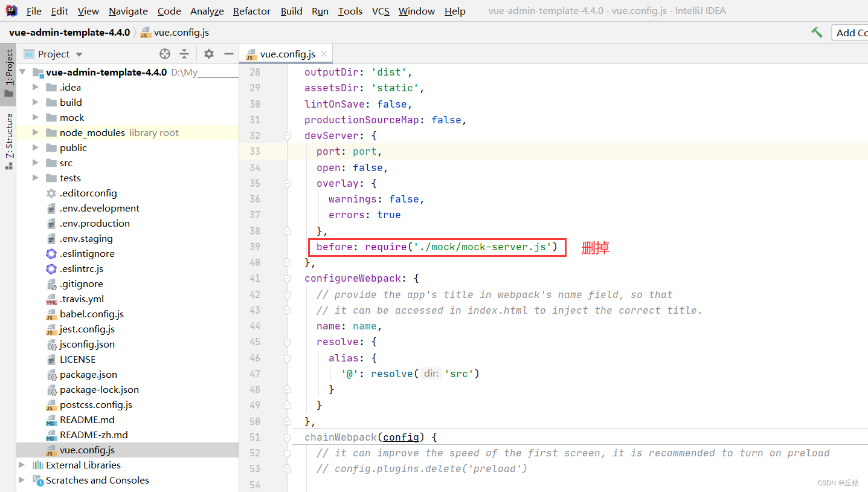Click fold marker on chainWebpack line 51
Screen dimensions: 868x492
click(288, 437)
